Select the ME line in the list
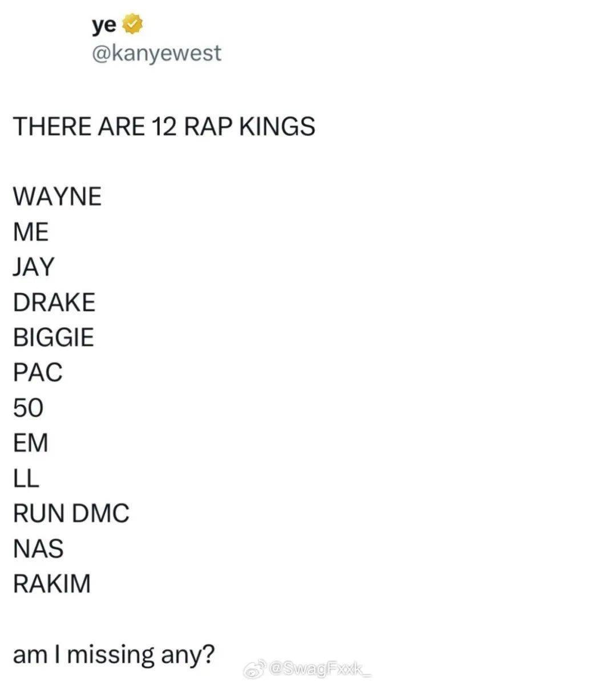616x685 pixels. (31, 232)
